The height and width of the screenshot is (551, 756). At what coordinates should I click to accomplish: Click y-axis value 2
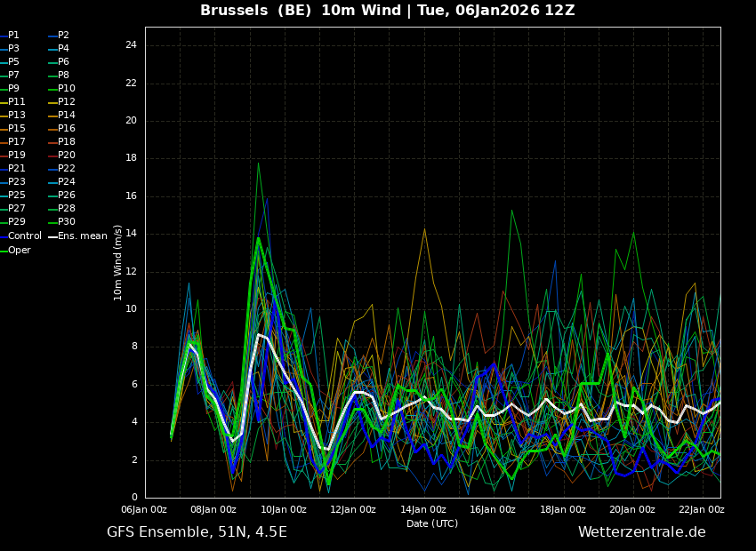tap(134, 460)
